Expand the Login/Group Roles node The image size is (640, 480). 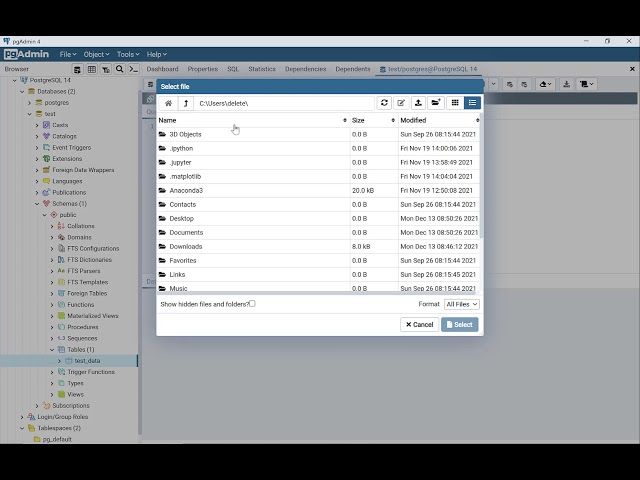pyautogui.click(x=22, y=417)
